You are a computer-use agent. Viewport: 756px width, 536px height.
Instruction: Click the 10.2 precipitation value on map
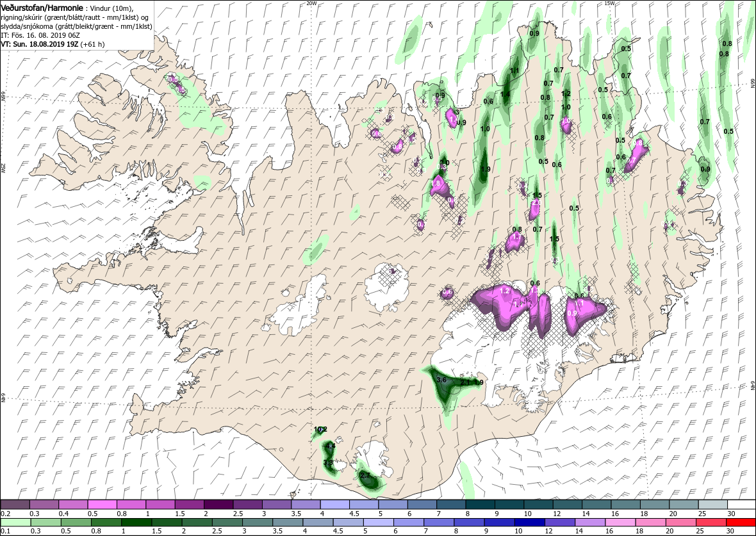pos(320,429)
